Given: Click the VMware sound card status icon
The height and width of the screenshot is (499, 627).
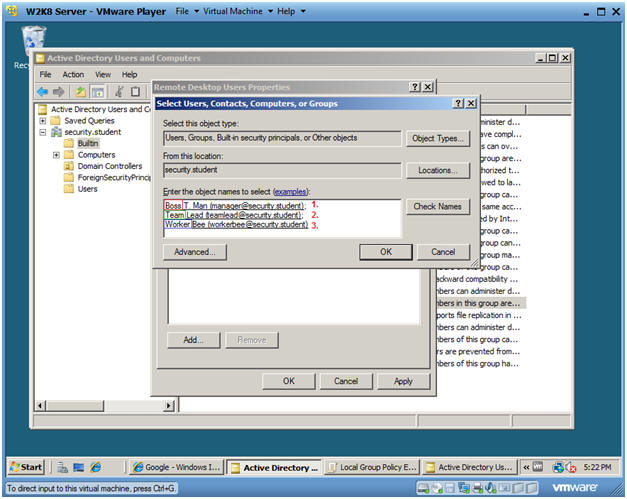Looking at the screenshot, I should (x=491, y=488).
